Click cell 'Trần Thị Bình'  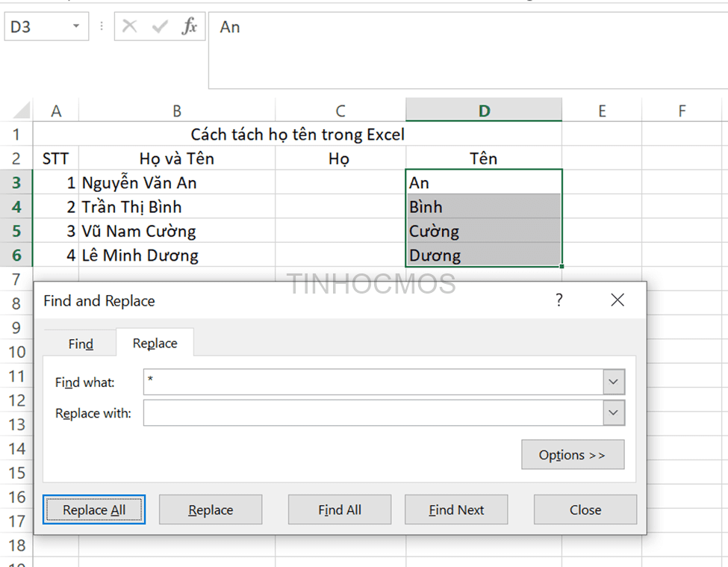pos(177,207)
